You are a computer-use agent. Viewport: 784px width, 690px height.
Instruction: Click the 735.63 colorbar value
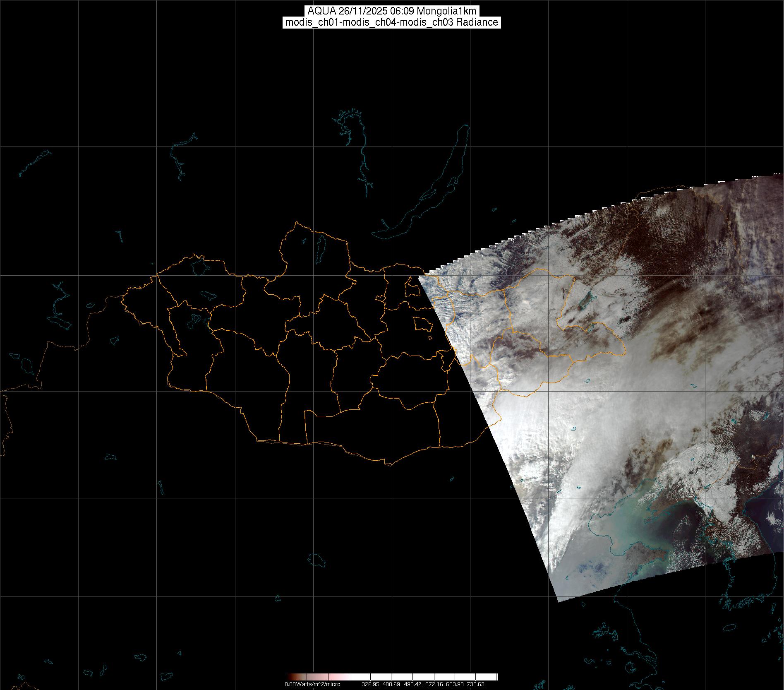tap(475, 684)
